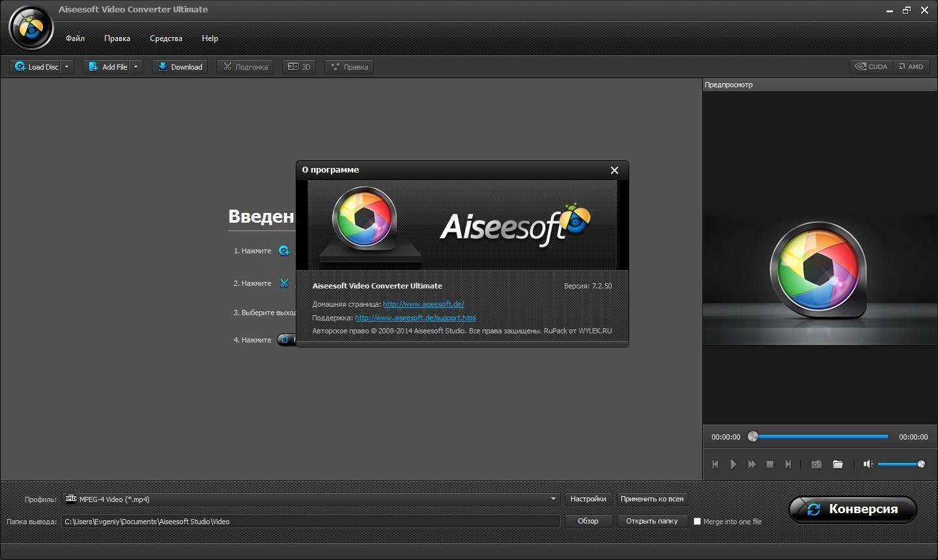Click the output folder path field

tap(311, 522)
